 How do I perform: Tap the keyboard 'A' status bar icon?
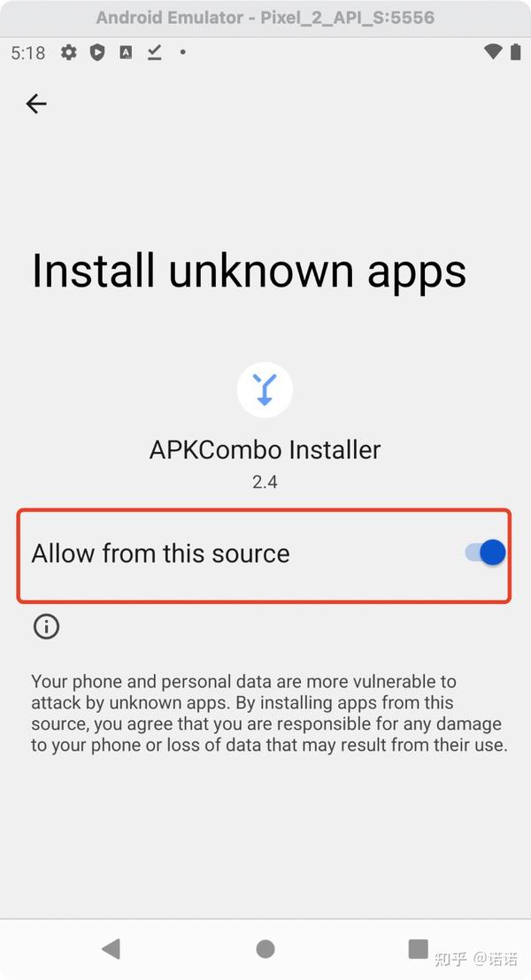126,52
